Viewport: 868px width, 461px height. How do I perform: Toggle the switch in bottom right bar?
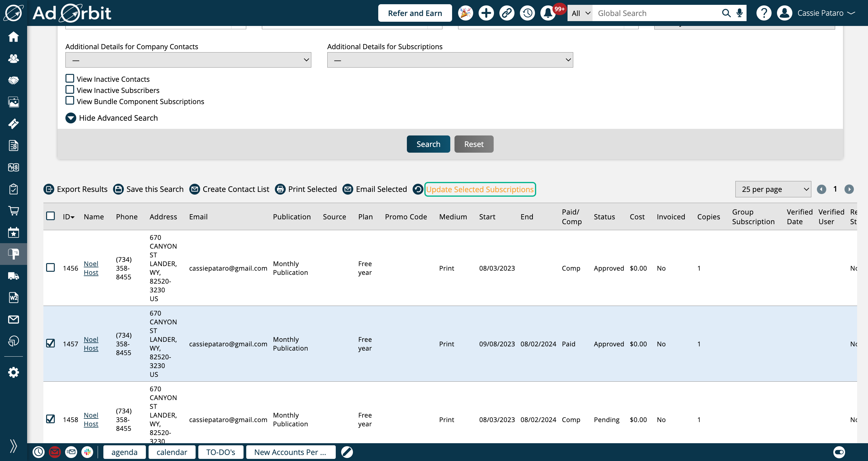[x=839, y=452]
